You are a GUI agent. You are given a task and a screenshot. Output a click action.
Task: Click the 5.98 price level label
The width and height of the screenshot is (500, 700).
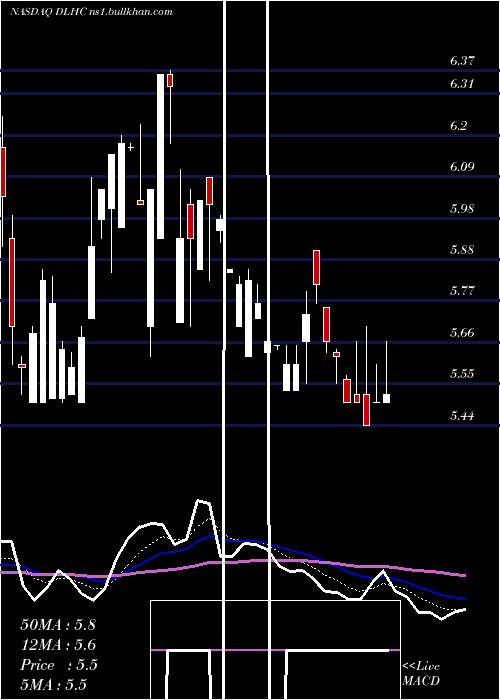(x=462, y=209)
